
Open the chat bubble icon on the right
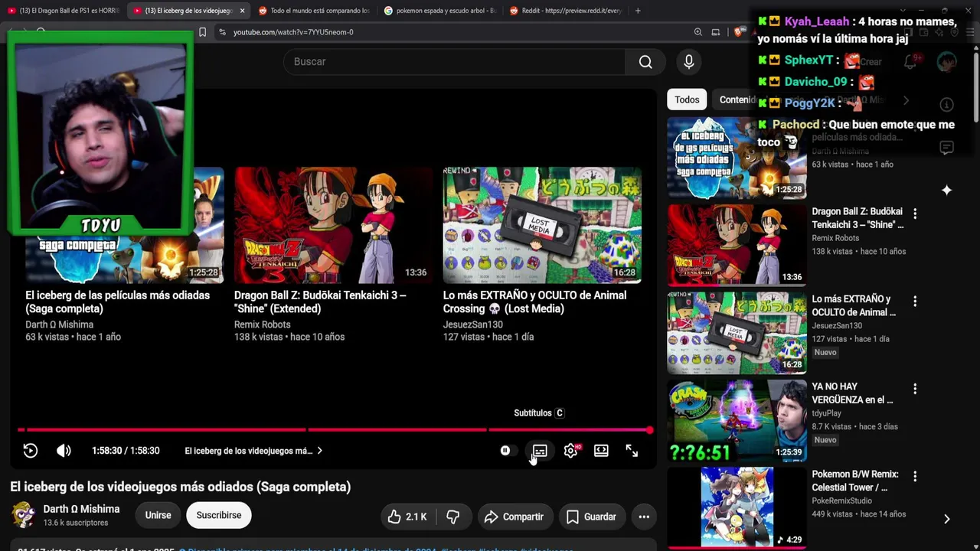click(x=946, y=148)
